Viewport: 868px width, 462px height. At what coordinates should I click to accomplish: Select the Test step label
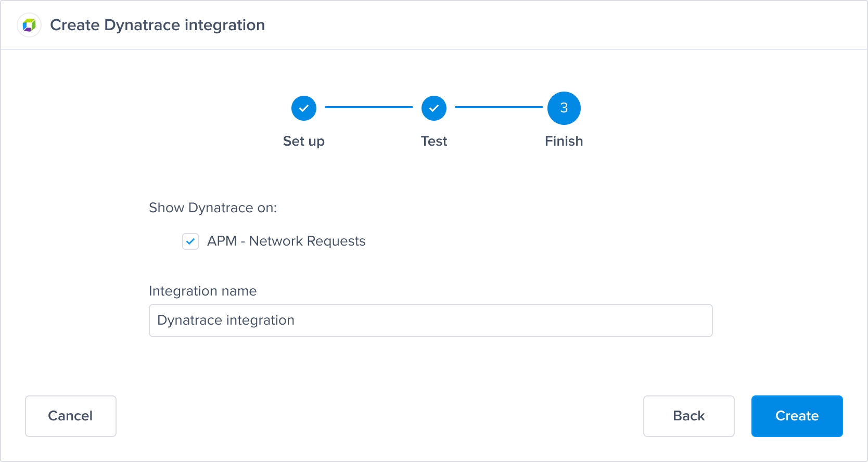(434, 141)
